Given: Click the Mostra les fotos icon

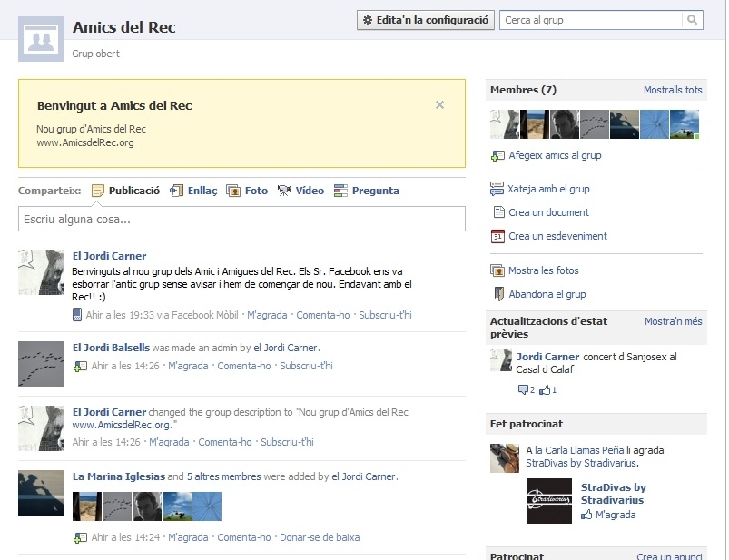Looking at the screenshot, I should 497,270.
